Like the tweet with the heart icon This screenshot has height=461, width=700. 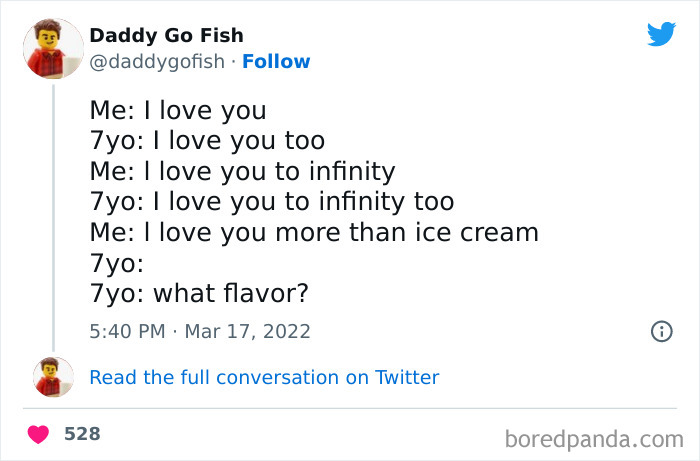[x=39, y=435]
